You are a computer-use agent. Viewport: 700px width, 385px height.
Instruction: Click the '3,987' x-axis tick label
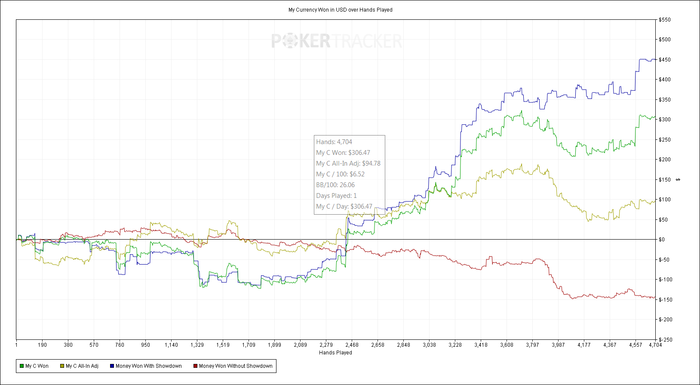pyautogui.click(x=558, y=345)
